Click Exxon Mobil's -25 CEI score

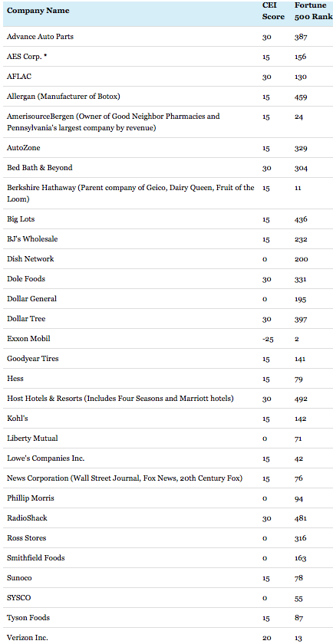[268, 339]
